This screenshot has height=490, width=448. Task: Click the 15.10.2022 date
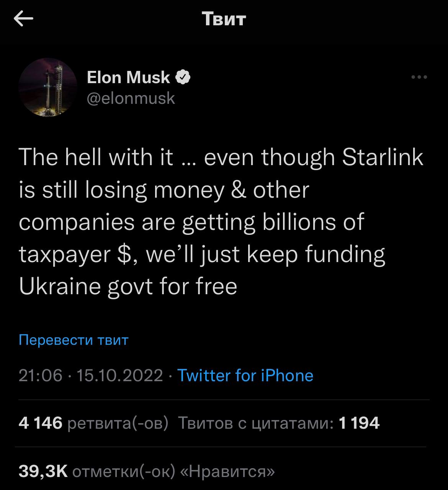[x=120, y=375]
